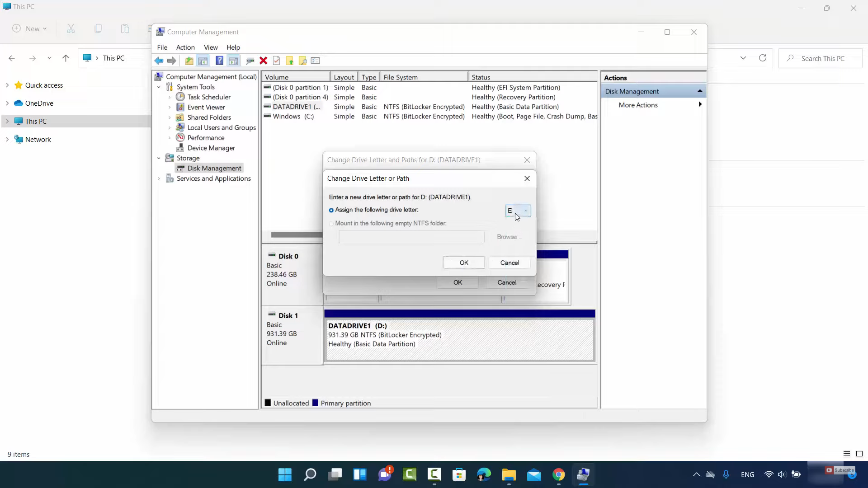Image resolution: width=868 pixels, height=488 pixels.
Task: Open Chrome from the taskbar
Action: 559,474
